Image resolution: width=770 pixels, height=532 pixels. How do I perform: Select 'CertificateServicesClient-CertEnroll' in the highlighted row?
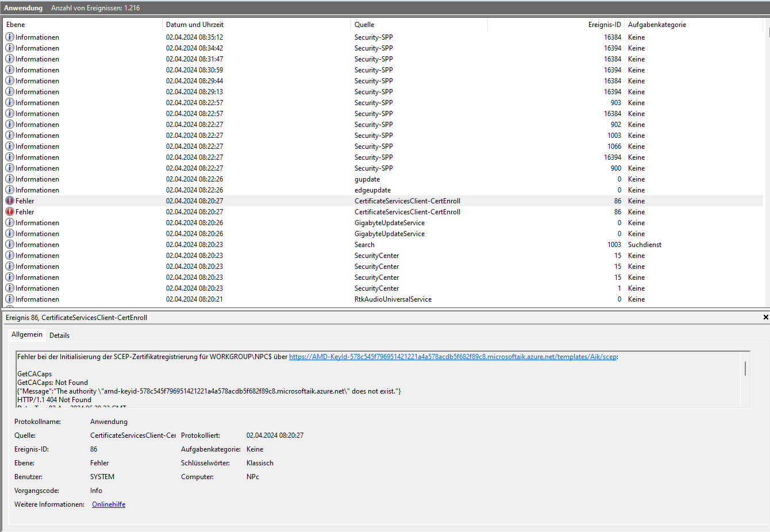407,201
